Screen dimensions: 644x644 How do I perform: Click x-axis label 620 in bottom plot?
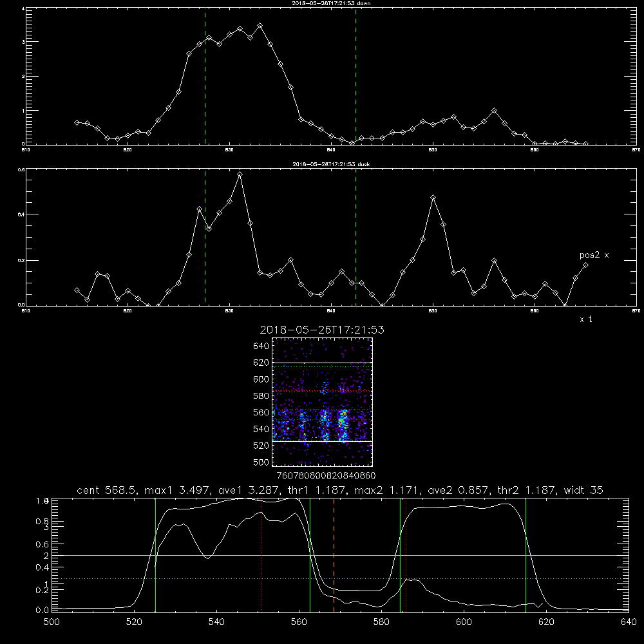(x=546, y=622)
